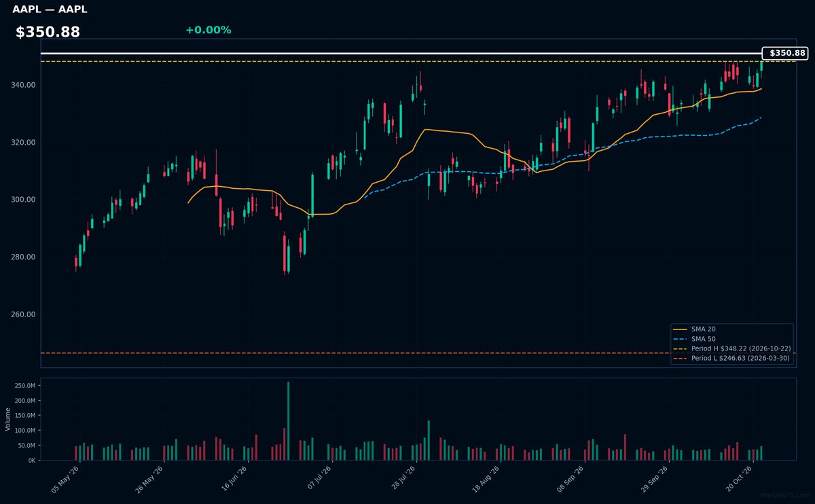Click the 50.0M volume axis label

coord(27,446)
